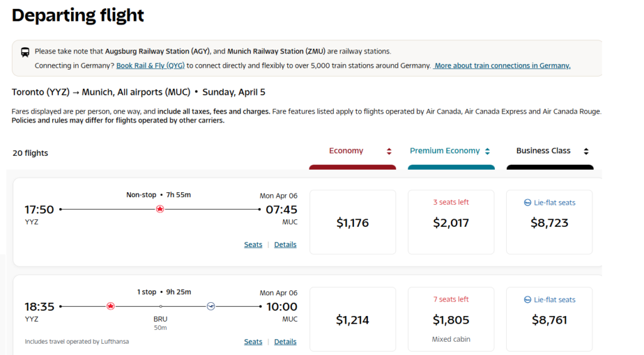Select the Business Class column header
The width and height of the screenshot is (644, 355).
click(543, 151)
